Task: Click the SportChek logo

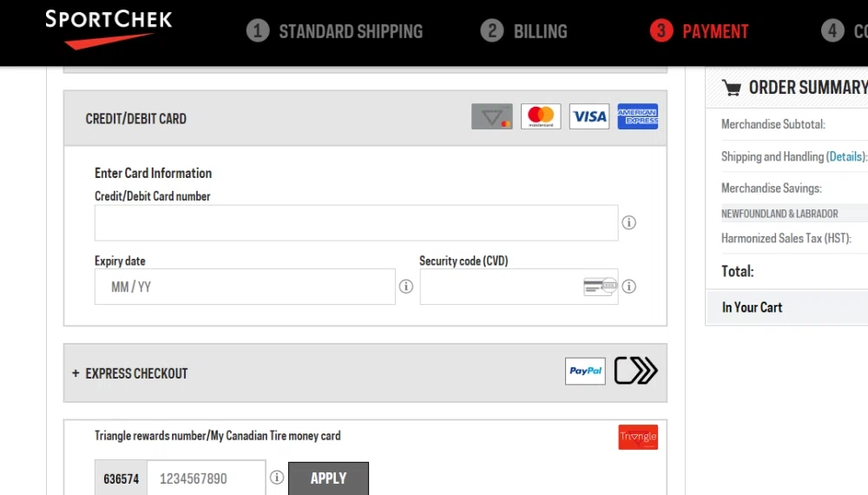Action: coord(108,30)
